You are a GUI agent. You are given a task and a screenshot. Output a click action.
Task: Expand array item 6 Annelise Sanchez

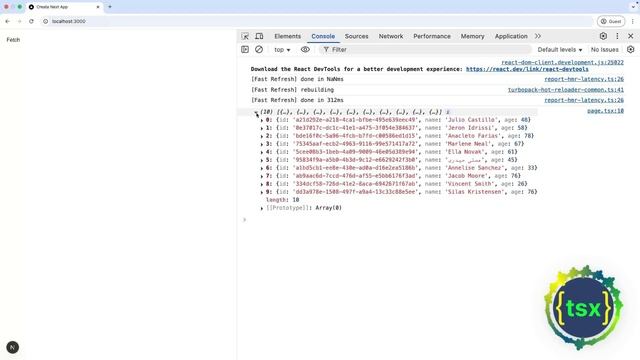[x=262, y=168]
